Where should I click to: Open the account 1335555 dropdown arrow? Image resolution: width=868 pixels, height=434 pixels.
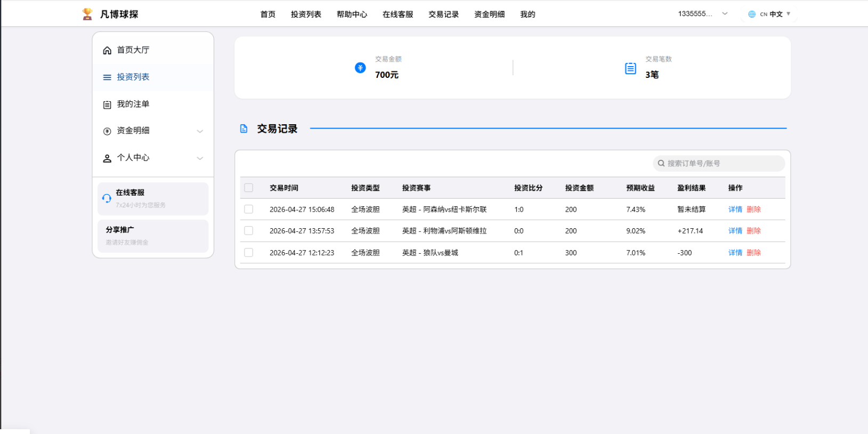[x=725, y=14]
